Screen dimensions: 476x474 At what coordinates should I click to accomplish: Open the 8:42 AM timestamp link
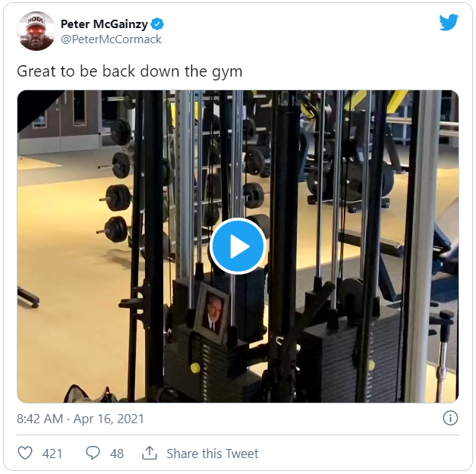pos(42,419)
